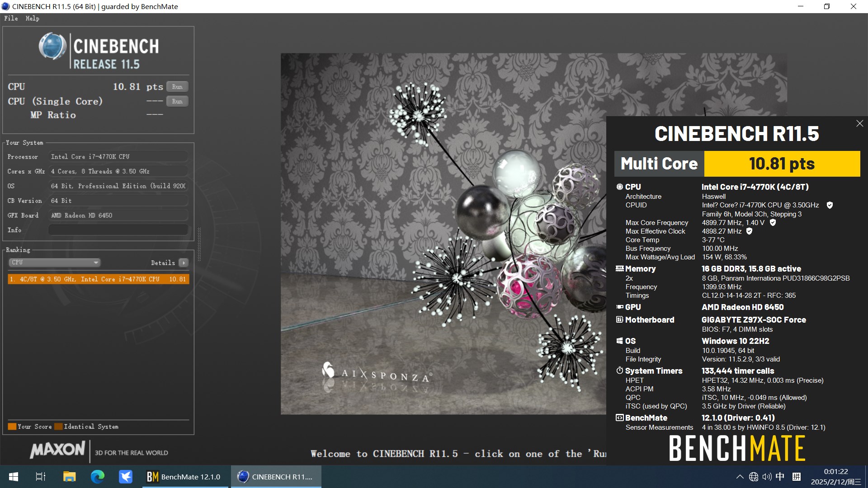
Task: Click the CPUID verified shield icon
Action: 830,205
